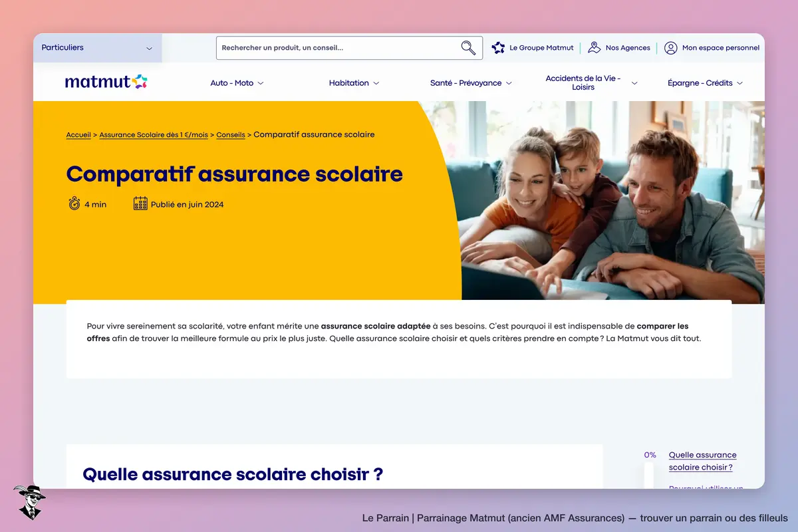Open Mon espace personnel link
Screen dimensions: 798x532
(721, 48)
